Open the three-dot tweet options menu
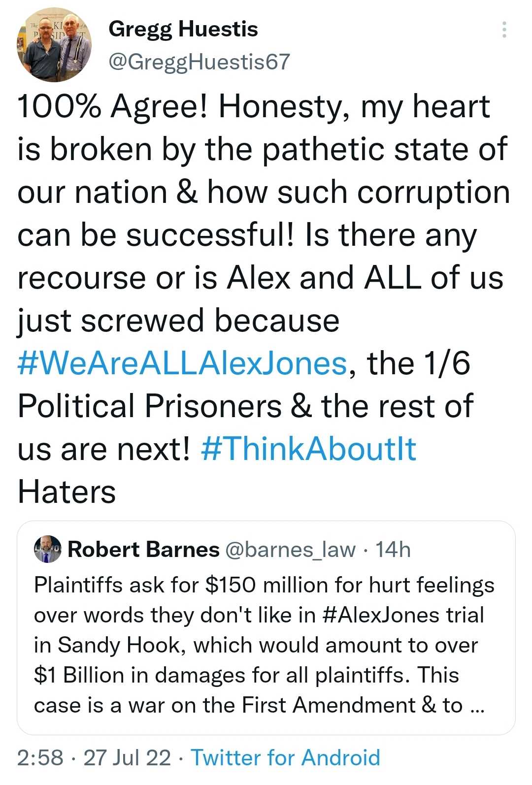This screenshot has height=785, width=532. click(504, 30)
